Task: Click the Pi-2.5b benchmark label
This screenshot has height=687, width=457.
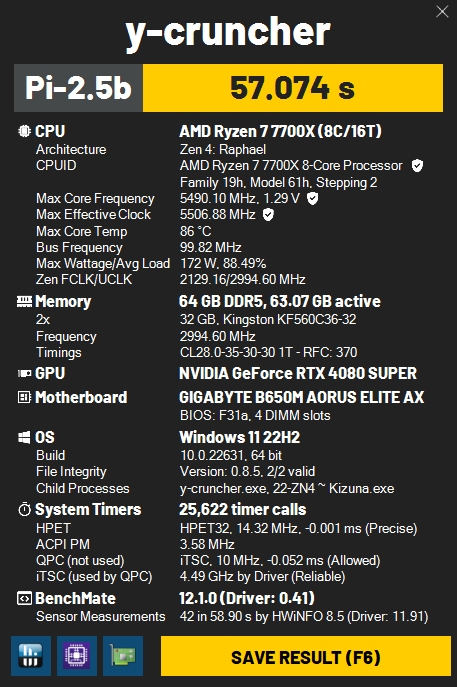Action: (x=78, y=88)
